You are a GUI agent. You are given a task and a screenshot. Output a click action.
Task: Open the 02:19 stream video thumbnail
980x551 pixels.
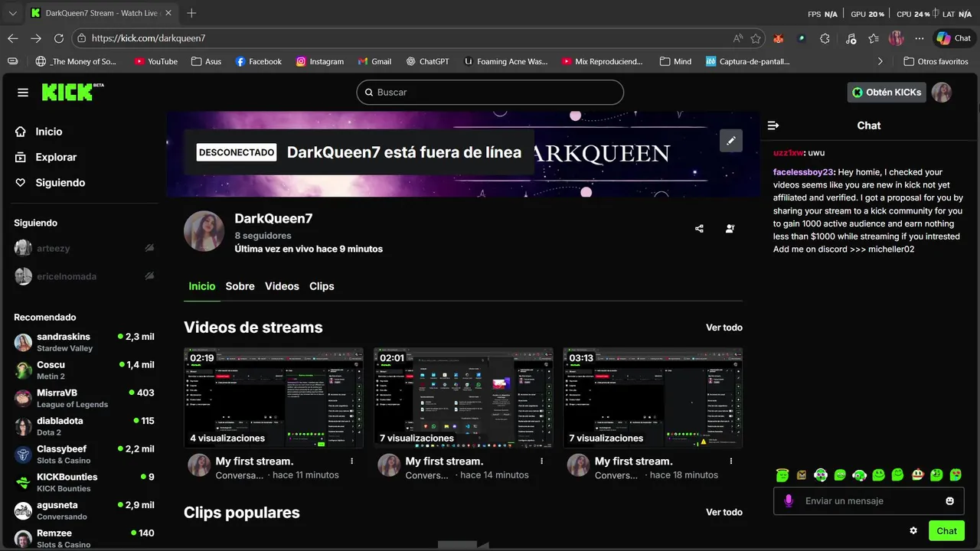tap(273, 398)
